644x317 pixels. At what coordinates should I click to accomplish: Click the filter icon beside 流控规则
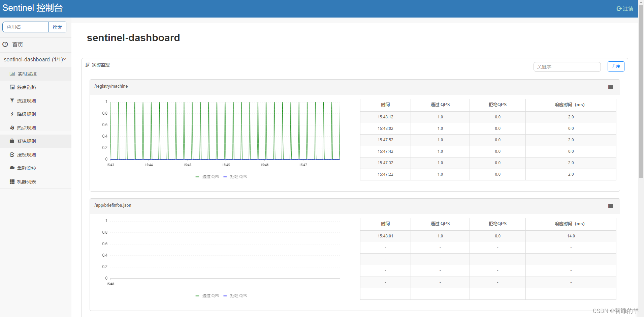(x=12, y=100)
